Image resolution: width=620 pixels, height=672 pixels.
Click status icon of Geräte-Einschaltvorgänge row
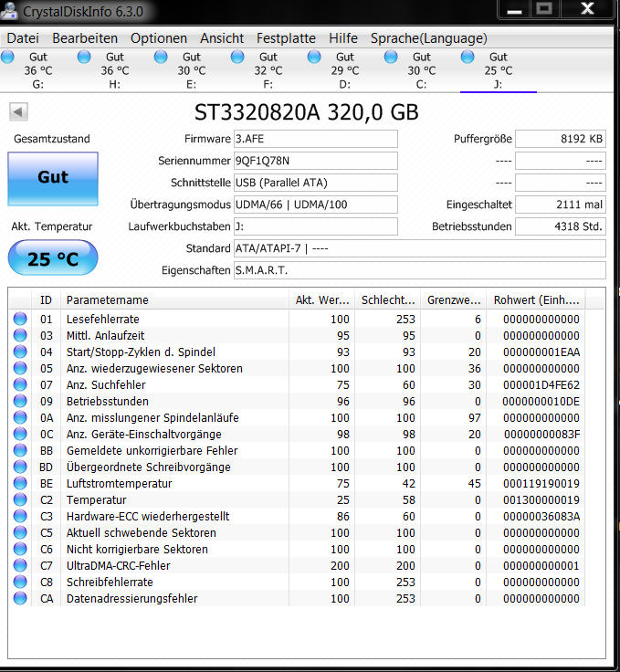[20, 434]
